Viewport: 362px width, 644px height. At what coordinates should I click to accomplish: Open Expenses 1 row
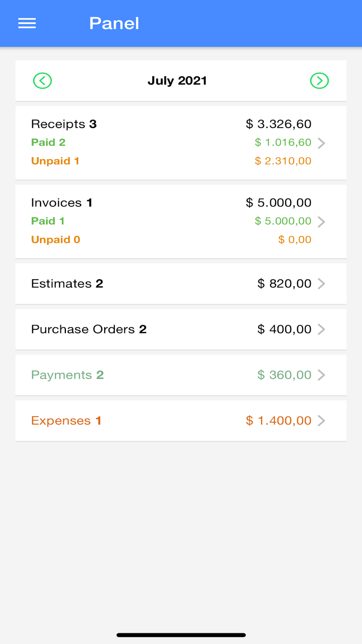coord(181,421)
